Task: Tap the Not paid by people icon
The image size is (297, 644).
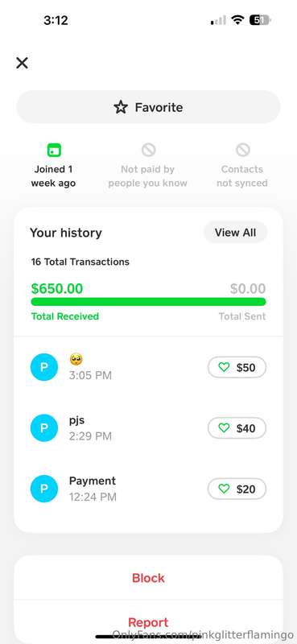Action: point(148,150)
